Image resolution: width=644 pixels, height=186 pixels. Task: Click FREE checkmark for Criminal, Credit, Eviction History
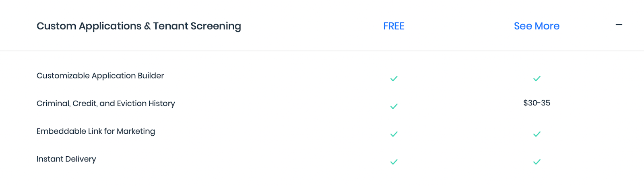394,106
